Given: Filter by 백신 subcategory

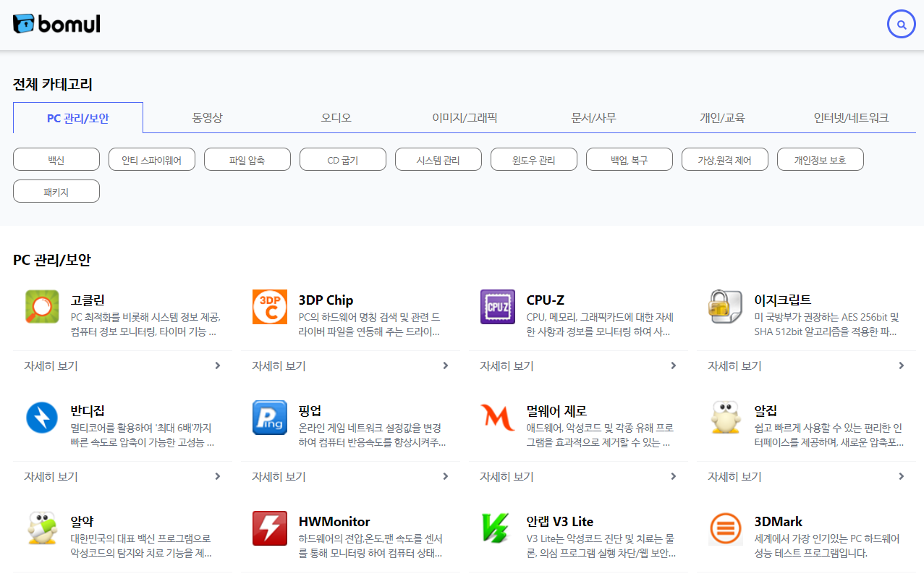Looking at the screenshot, I should pyautogui.click(x=56, y=160).
